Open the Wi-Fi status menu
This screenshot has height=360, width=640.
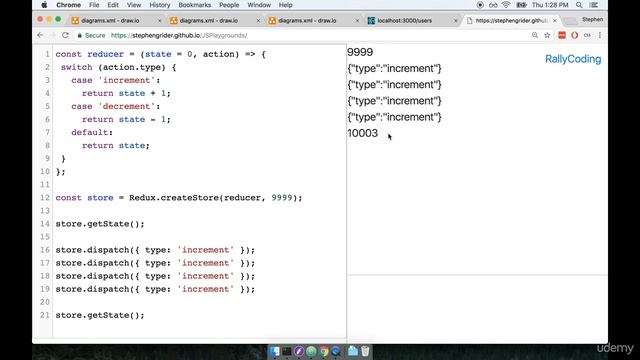506,5
